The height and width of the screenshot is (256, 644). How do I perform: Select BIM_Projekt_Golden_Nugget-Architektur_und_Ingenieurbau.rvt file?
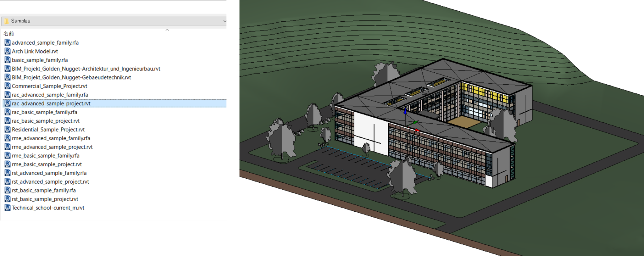click(86, 69)
